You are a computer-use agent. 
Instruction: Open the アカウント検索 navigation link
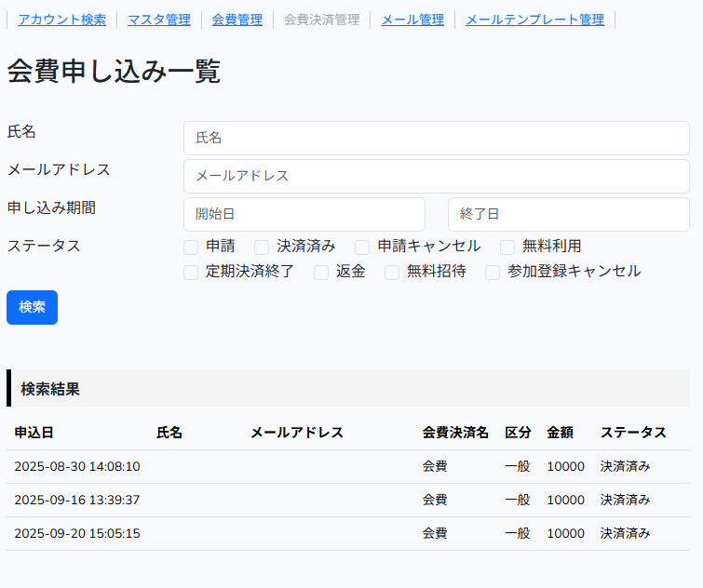pos(61,20)
